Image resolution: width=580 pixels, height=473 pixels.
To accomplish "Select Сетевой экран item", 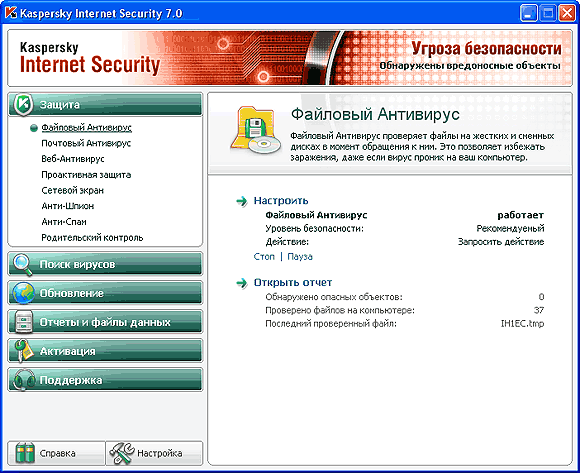I will [x=72, y=190].
